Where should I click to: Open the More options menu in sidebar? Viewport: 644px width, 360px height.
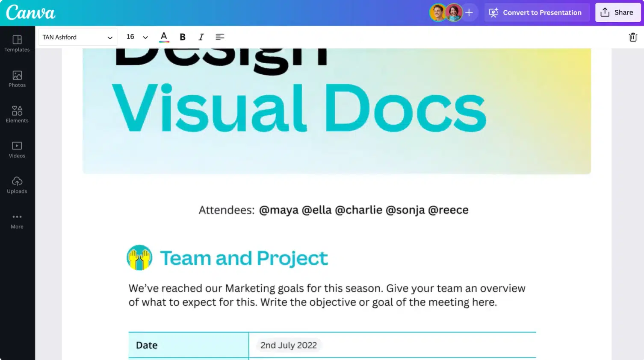pos(17,221)
